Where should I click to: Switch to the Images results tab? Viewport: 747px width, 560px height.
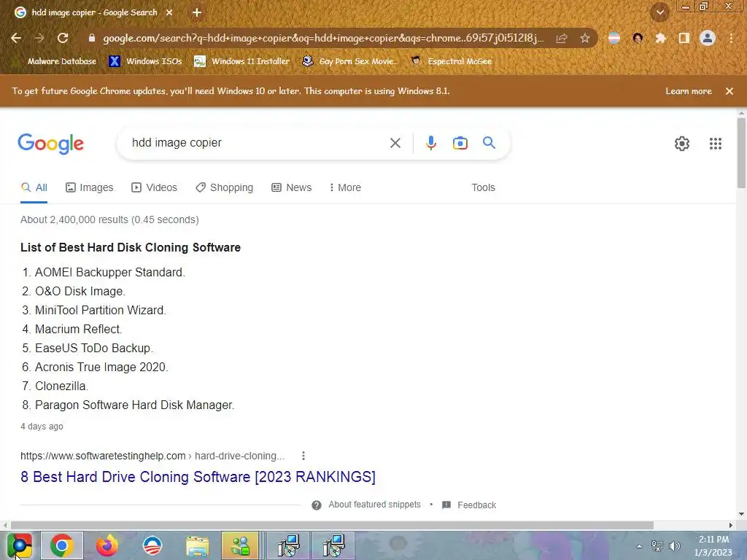click(90, 187)
